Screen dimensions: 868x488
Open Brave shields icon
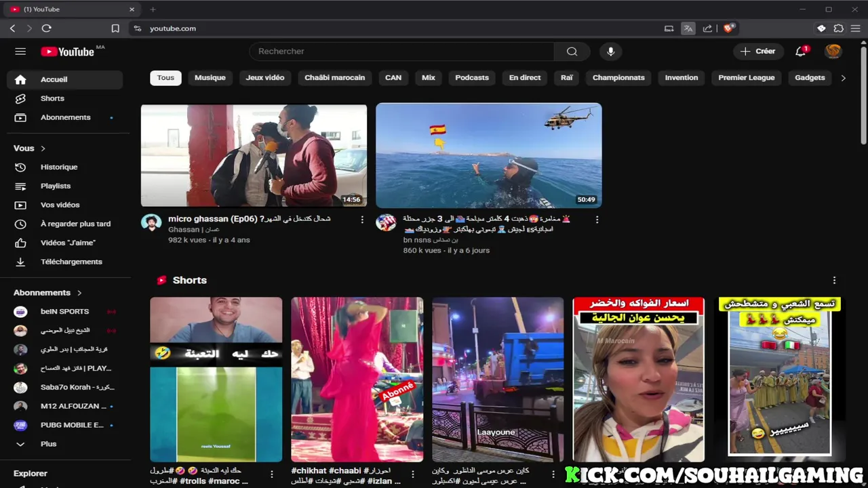point(728,28)
